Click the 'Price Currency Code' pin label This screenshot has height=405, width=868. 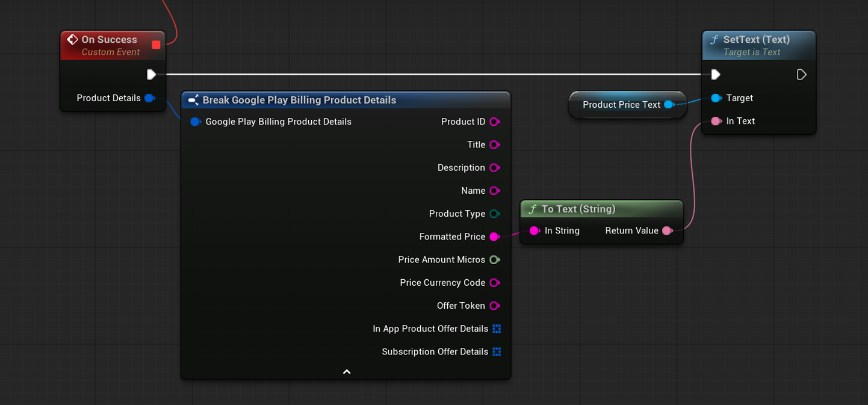tap(442, 283)
